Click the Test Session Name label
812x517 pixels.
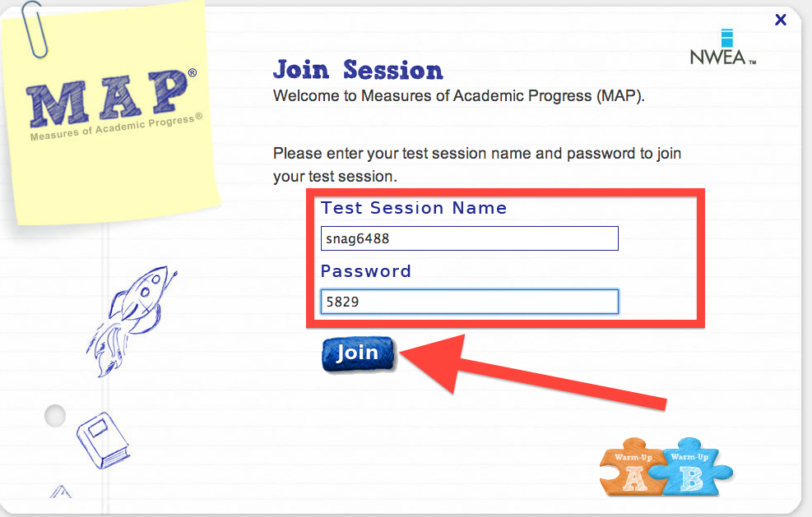click(414, 208)
